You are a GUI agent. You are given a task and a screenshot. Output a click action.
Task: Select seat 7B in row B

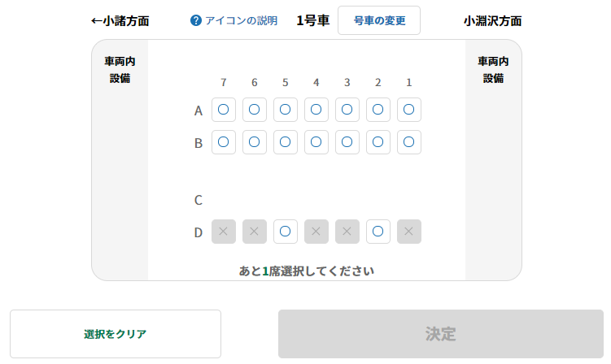click(223, 142)
